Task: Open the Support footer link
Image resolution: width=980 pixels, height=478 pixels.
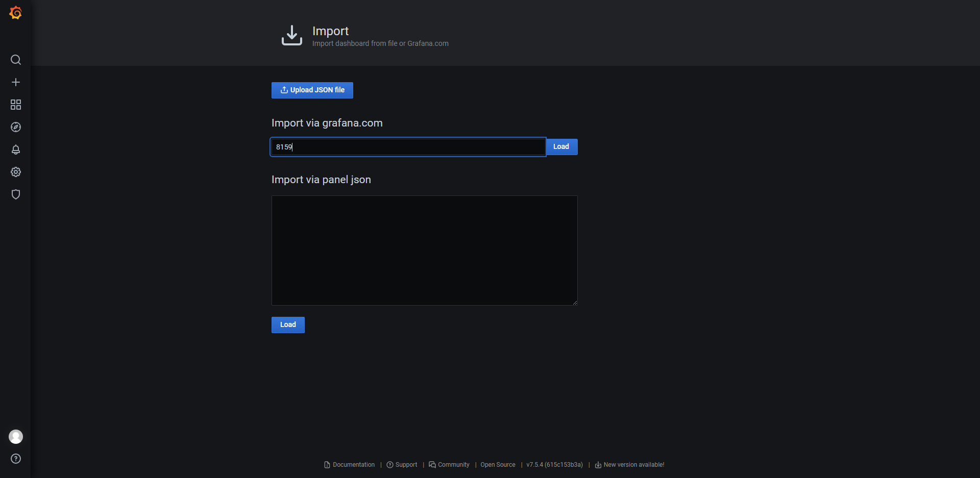Action: click(x=402, y=465)
